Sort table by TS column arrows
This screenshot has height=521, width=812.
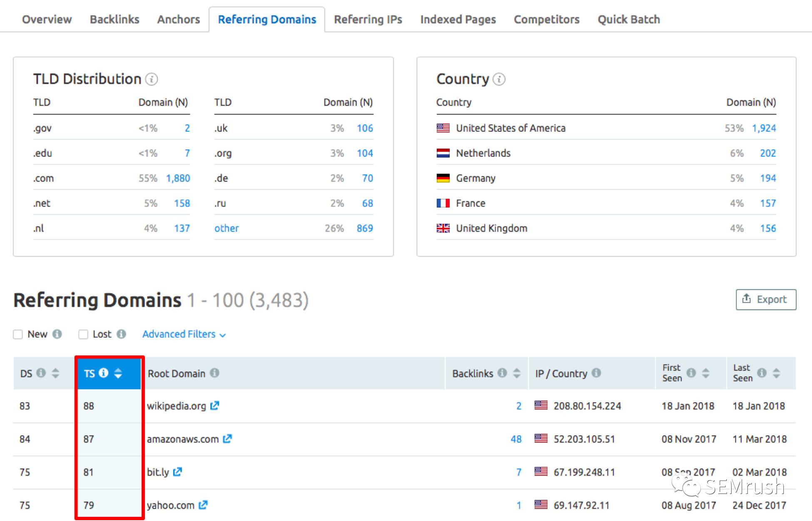(x=118, y=373)
